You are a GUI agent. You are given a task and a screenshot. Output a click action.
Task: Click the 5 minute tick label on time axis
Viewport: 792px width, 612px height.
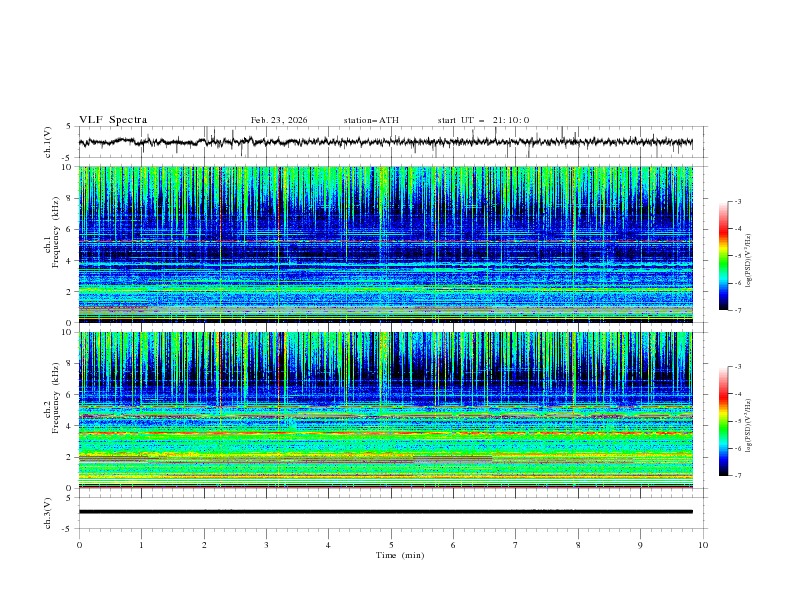click(x=391, y=545)
